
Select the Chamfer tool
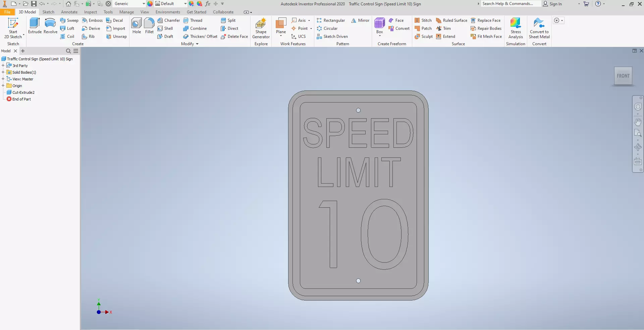(168, 20)
